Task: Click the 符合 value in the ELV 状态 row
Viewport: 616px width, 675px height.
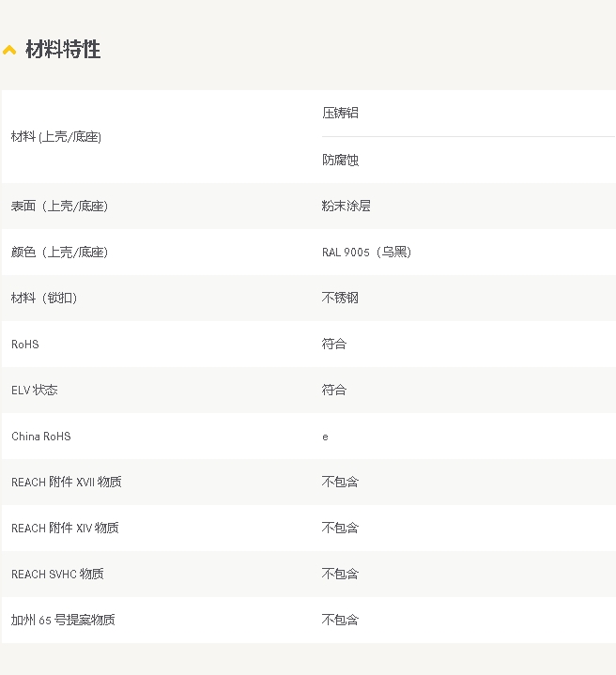Action: [x=334, y=390]
